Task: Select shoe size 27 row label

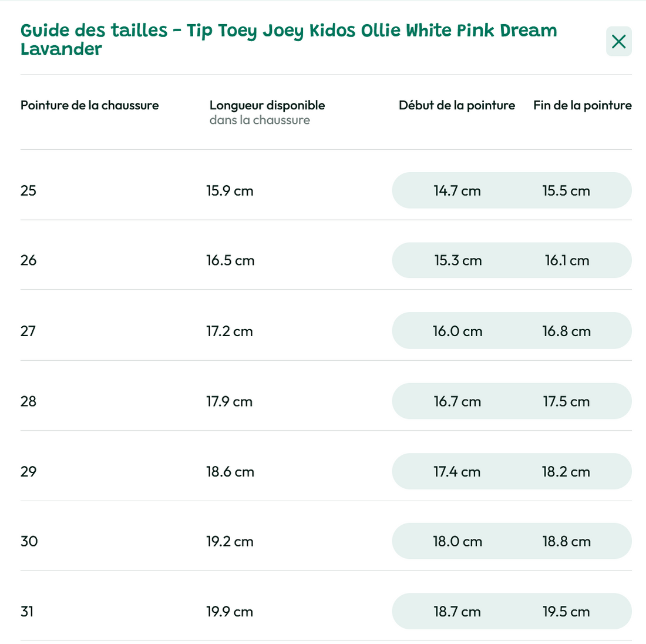Action: coord(28,331)
